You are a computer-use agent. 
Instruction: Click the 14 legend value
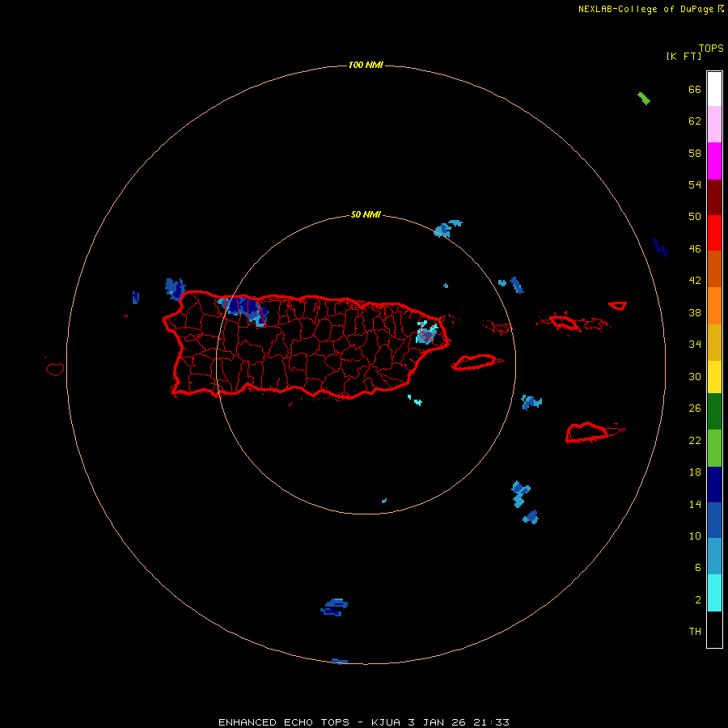coord(695,504)
